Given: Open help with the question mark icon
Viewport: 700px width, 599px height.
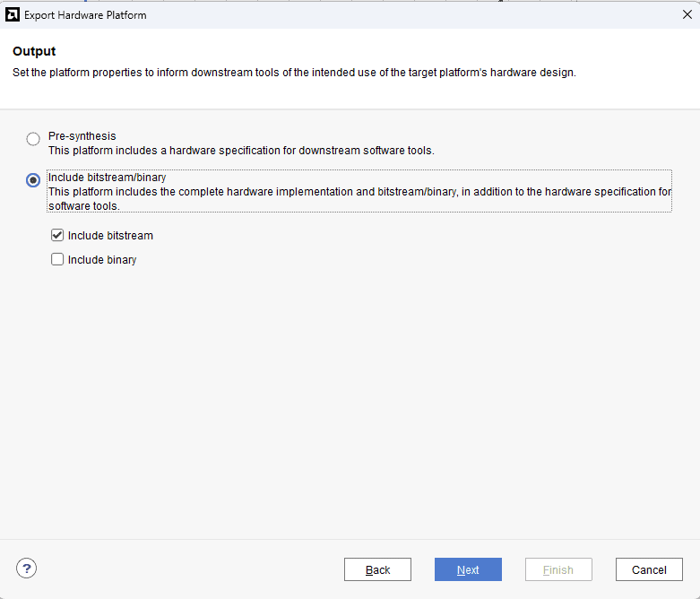Looking at the screenshot, I should [27, 568].
